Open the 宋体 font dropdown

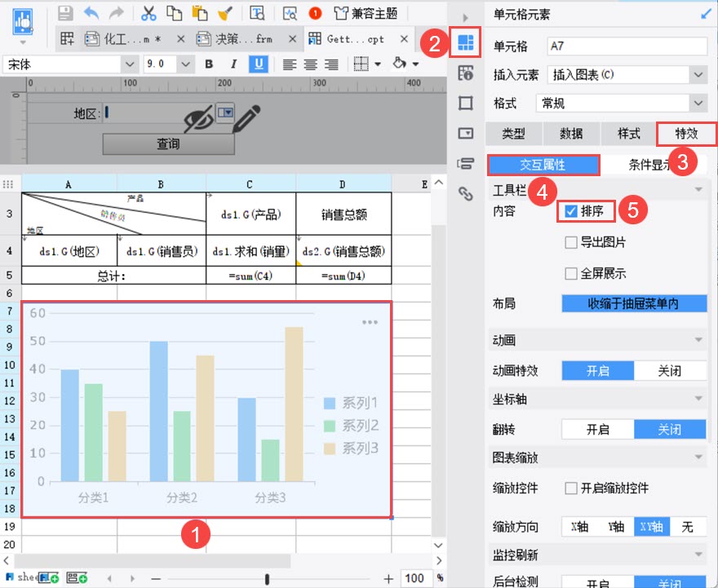click(x=129, y=64)
